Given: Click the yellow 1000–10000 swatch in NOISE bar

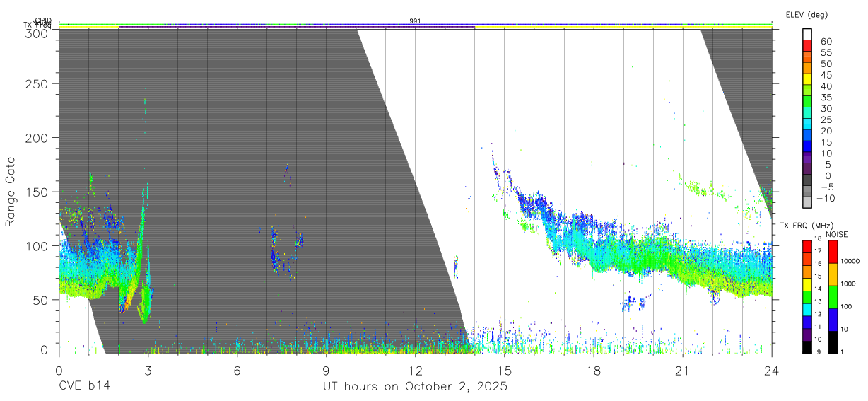Looking at the screenshot, I should 833,274.
